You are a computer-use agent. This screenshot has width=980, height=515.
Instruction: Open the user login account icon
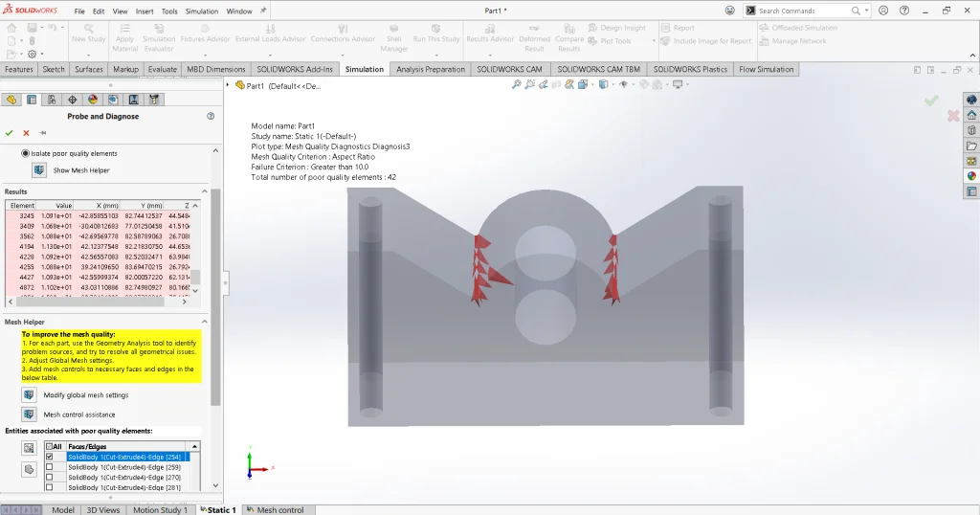(883, 11)
